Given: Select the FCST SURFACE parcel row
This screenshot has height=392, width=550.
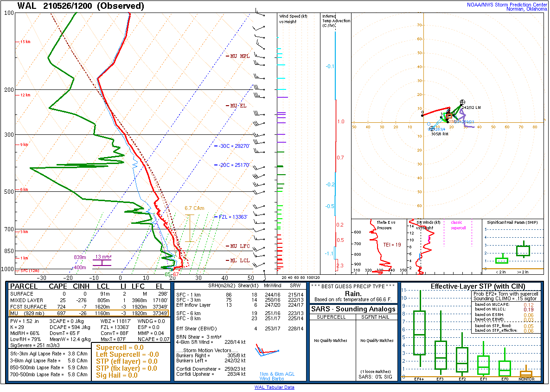Looking at the screenshot, I should (x=90, y=307).
